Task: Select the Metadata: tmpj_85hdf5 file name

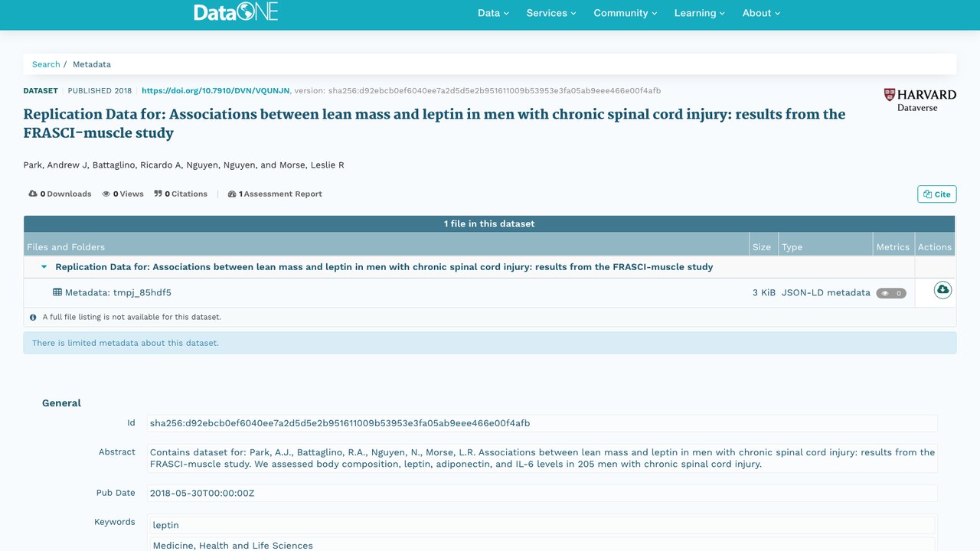Action: point(118,292)
